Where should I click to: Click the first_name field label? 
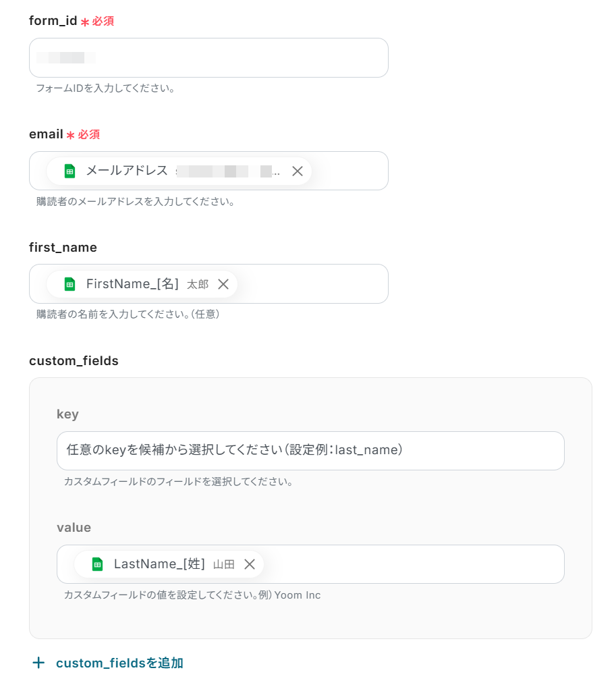click(63, 248)
